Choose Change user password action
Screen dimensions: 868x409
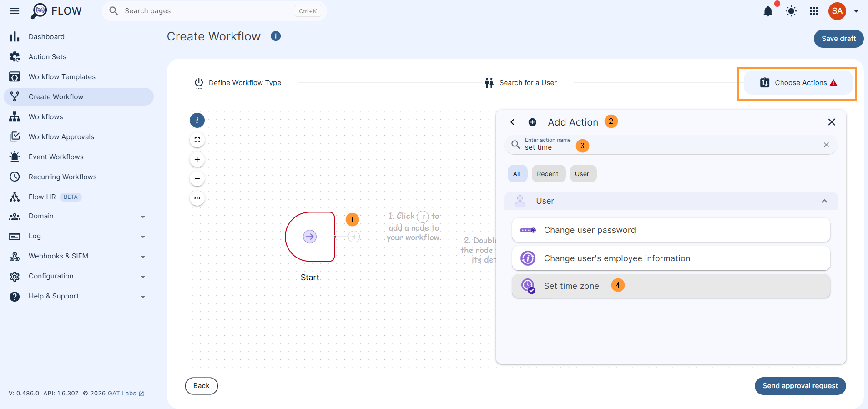point(671,230)
